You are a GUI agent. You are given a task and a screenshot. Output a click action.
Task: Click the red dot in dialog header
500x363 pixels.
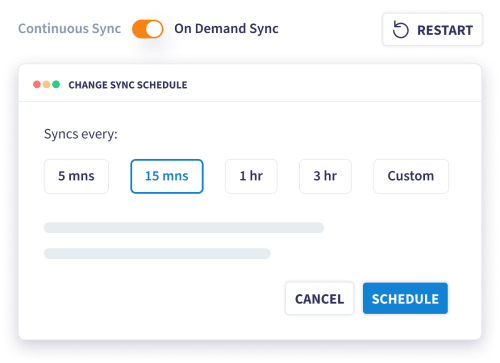37,85
